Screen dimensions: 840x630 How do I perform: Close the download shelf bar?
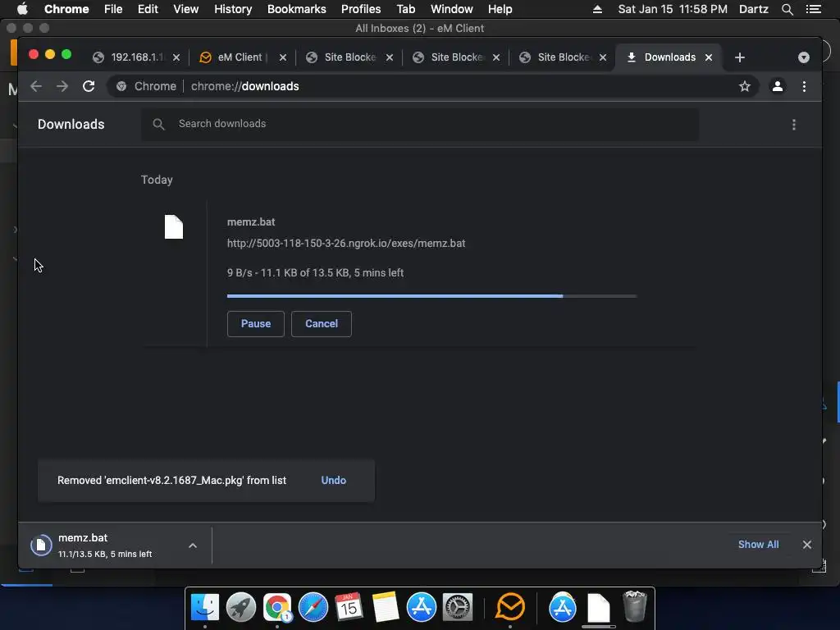pos(807,545)
